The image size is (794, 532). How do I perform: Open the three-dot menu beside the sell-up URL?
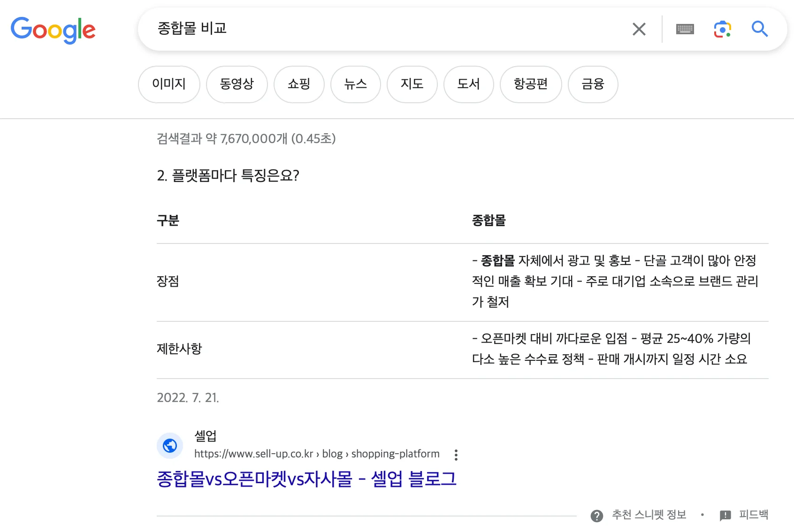[x=456, y=455]
